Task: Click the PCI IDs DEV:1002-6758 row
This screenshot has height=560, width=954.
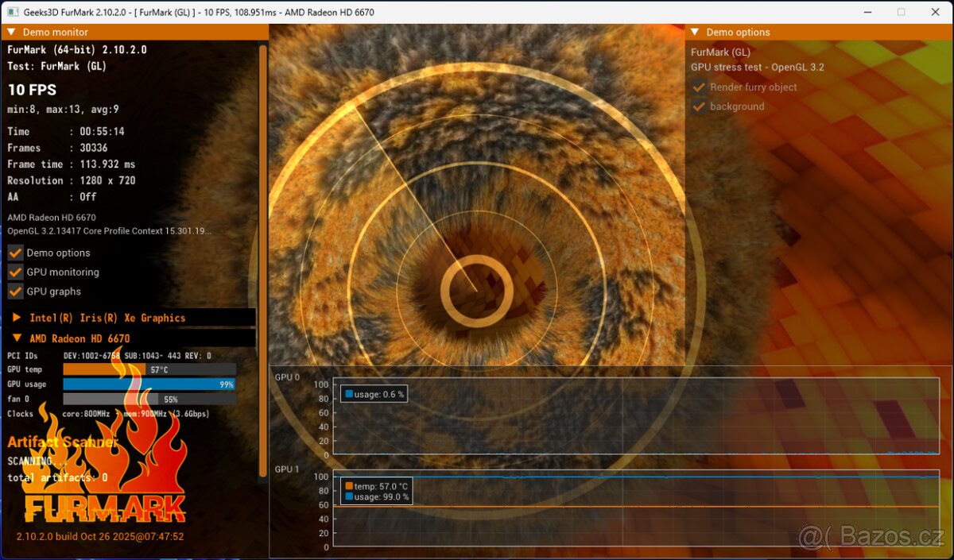Action: coord(109,355)
